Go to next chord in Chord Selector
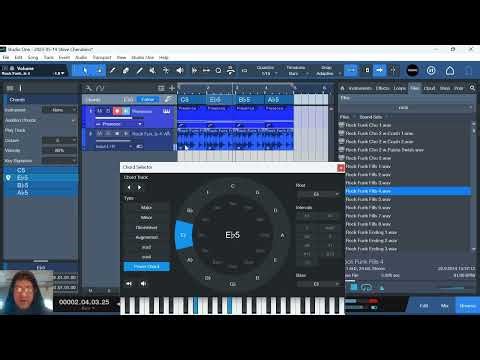Screen dimensions: 480x360 (139, 187)
